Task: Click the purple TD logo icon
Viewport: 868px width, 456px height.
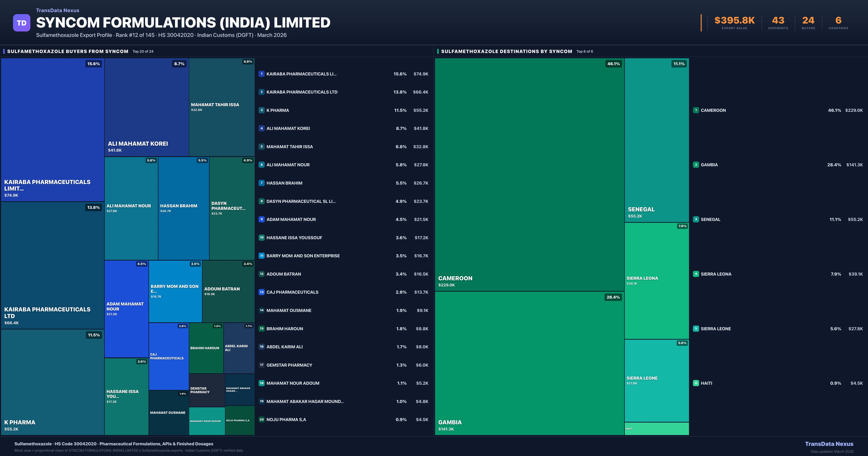Action: (22, 23)
